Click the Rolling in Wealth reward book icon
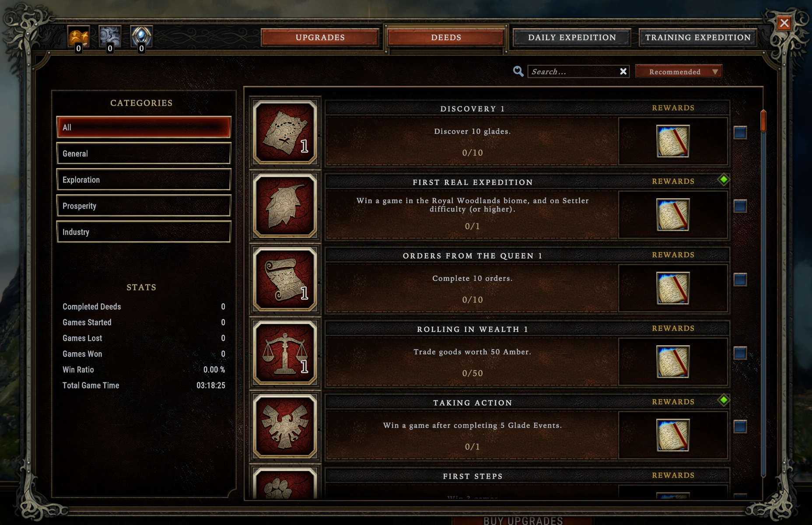 pos(673,362)
